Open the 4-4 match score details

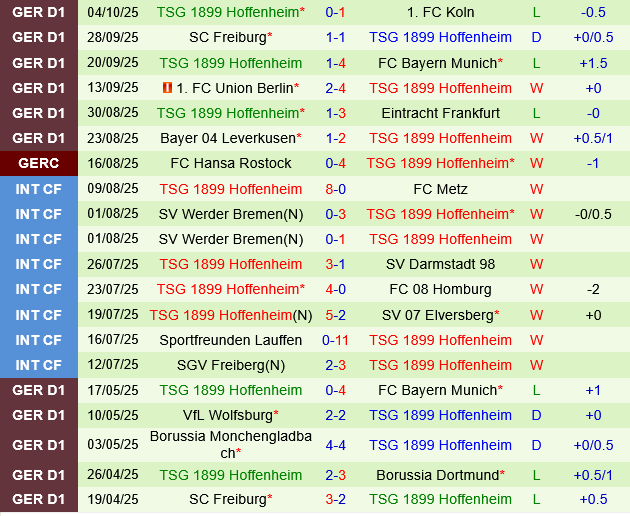coord(335,444)
